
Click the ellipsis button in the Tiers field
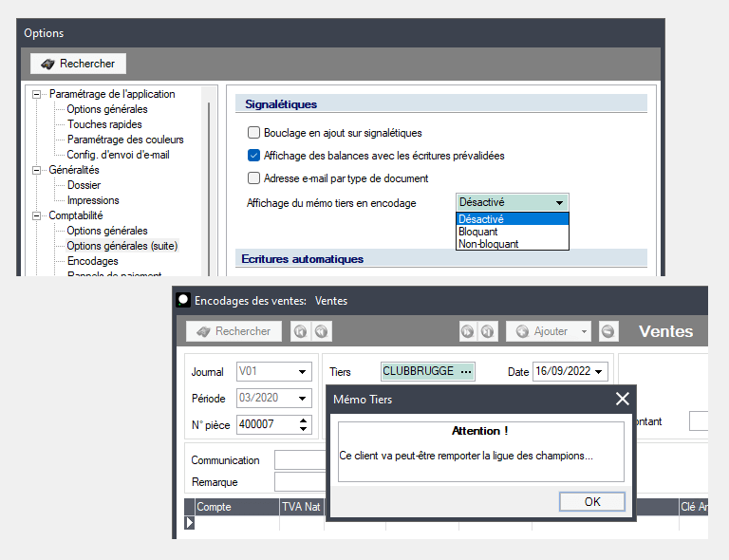click(465, 371)
